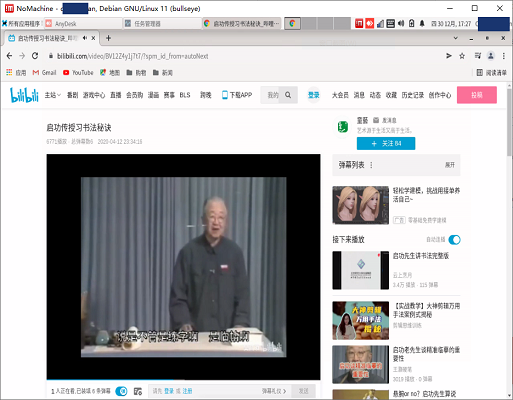
Task: Open 赛事 in the bilibili header
Action: click(169, 95)
